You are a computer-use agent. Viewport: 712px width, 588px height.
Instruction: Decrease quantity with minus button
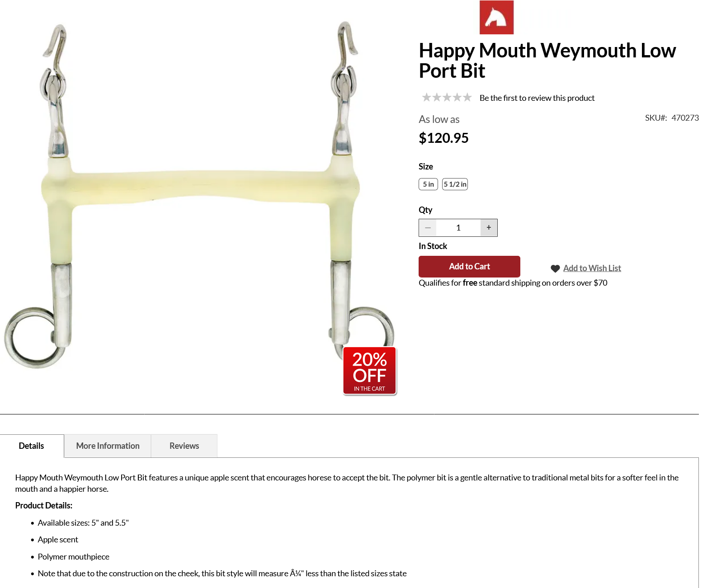428,228
